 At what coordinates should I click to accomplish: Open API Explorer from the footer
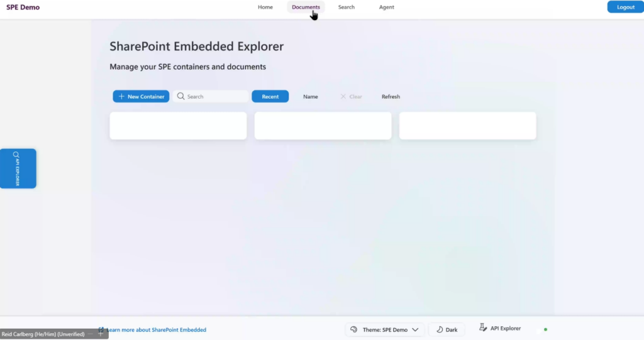pyautogui.click(x=500, y=328)
